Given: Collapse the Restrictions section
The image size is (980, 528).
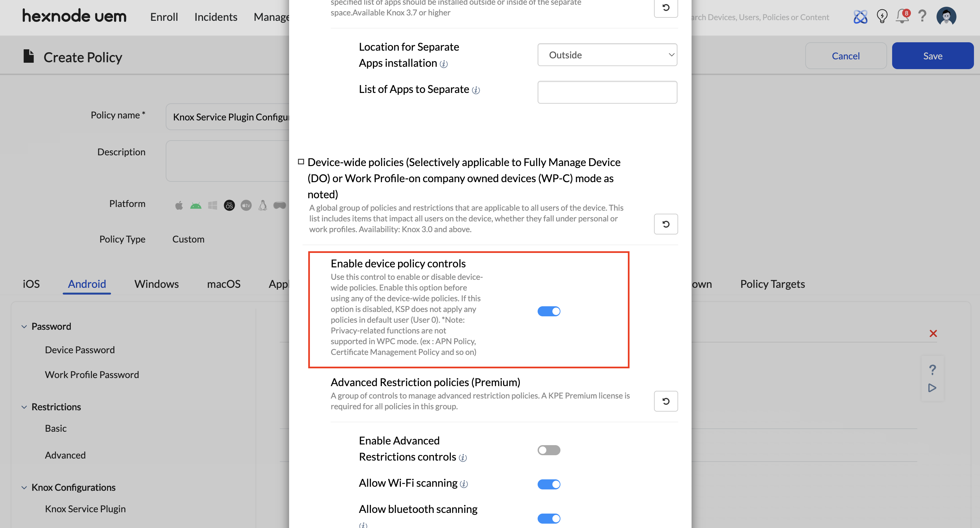Looking at the screenshot, I should tap(24, 407).
